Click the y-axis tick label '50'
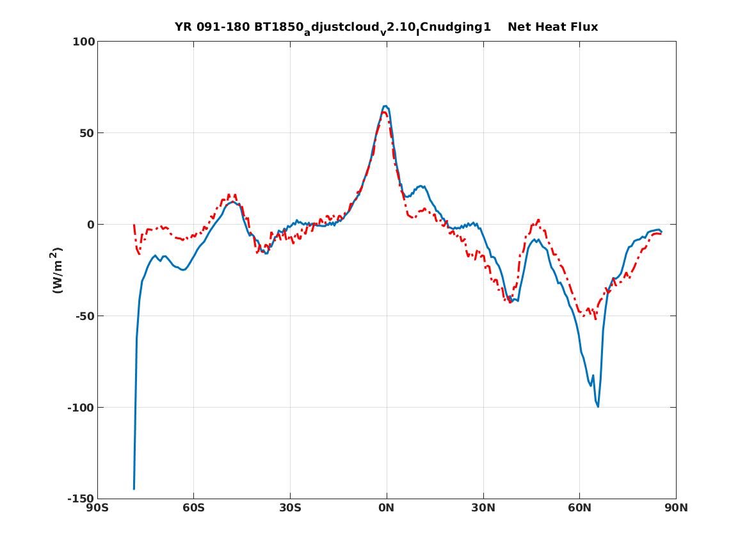The image size is (747, 560). click(87, 133)
